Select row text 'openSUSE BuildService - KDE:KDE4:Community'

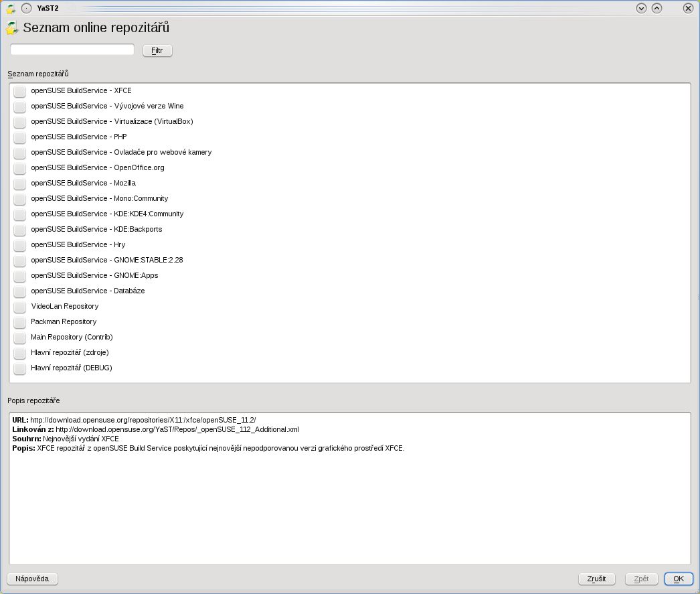click(x=107, y=214)
